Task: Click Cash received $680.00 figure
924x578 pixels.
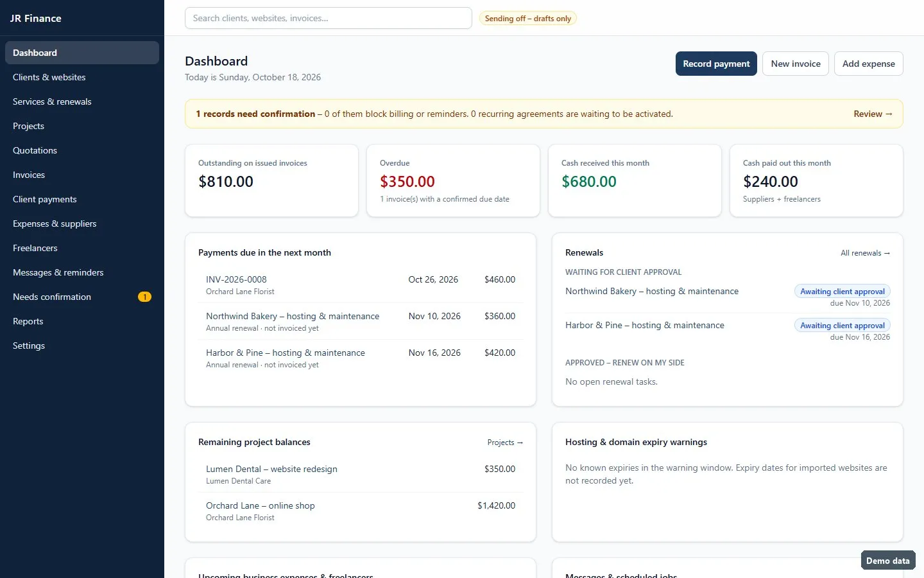Action: click(x=589, y=182)
